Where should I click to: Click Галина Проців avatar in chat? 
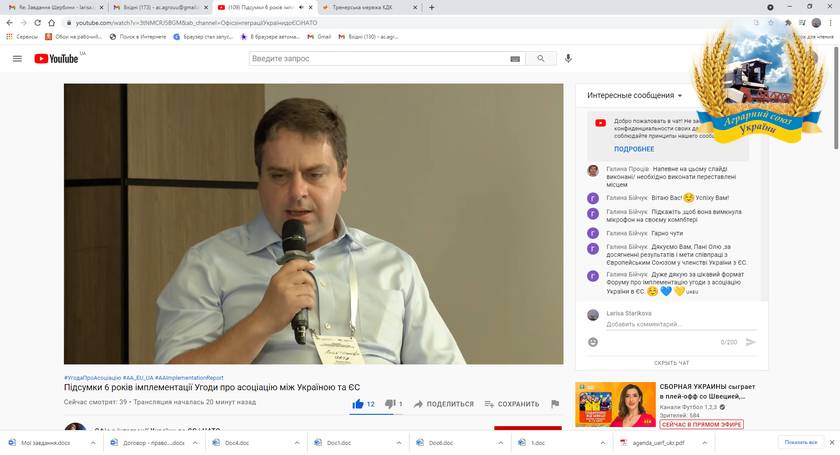(x=592, y=170)
